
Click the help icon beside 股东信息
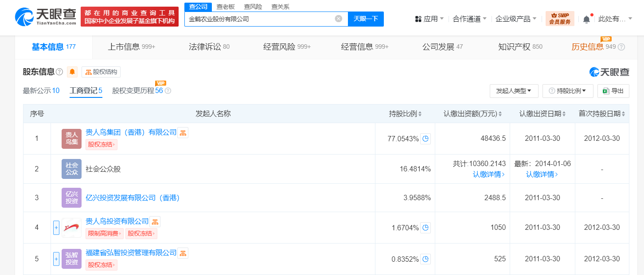click(59, 72)
